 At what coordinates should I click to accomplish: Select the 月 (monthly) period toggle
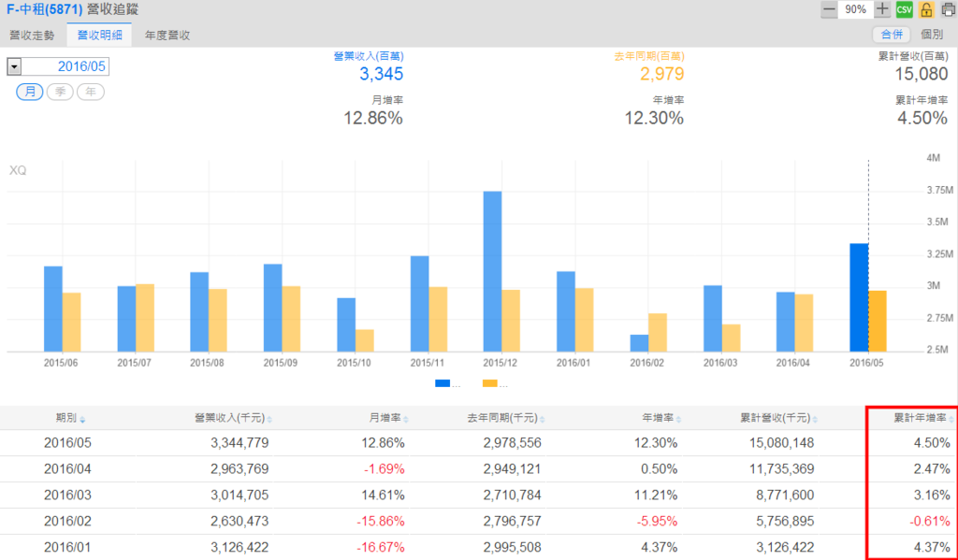click(30, 93)
